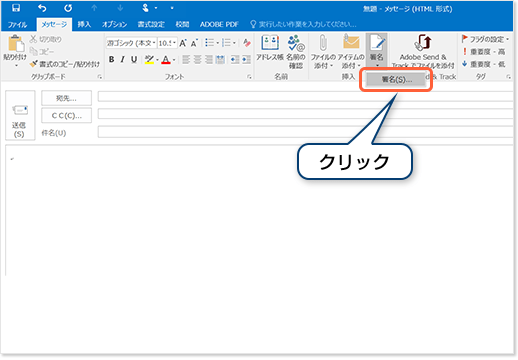The width and height of the screenshot is (518, 360).
Task: Apply red font color
Action: pyautogui.click(x=166, y=60)
